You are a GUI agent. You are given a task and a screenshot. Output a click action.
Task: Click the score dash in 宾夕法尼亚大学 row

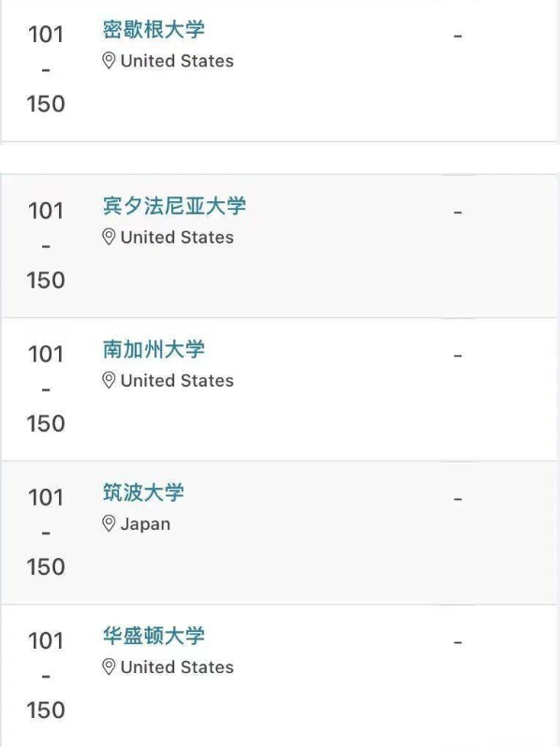click(x=458, y=212)
